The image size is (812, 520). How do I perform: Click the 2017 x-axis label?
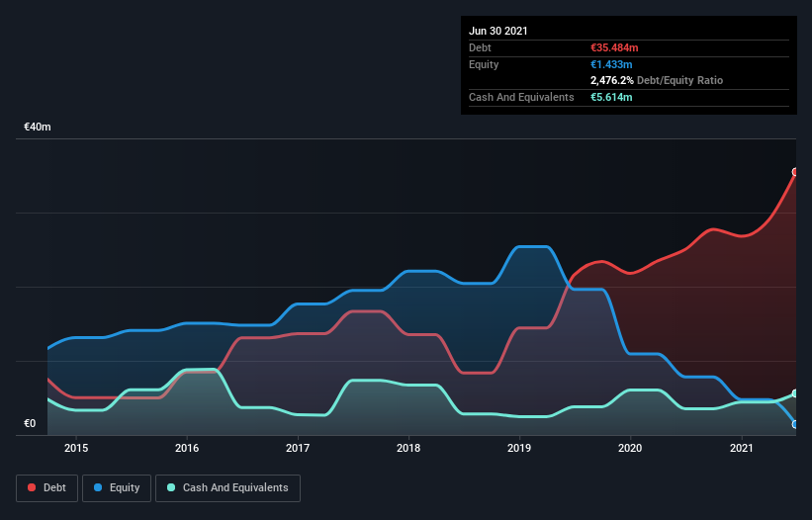(298, 448)
